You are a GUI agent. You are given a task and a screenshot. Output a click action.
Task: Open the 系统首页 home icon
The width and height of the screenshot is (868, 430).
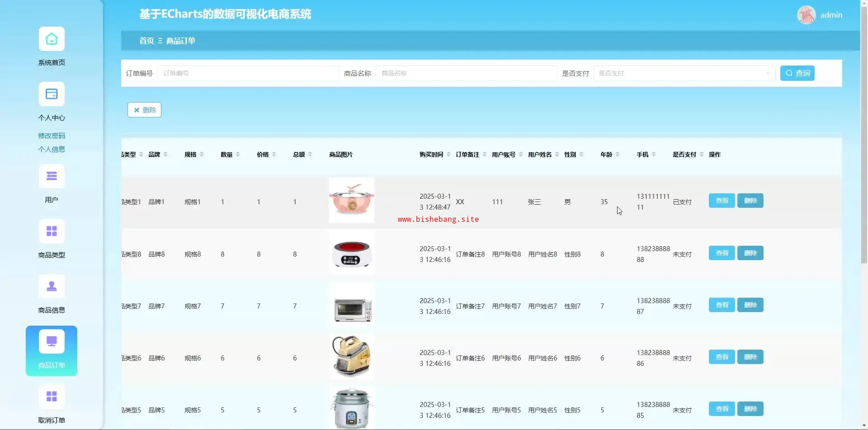point(52,39)
